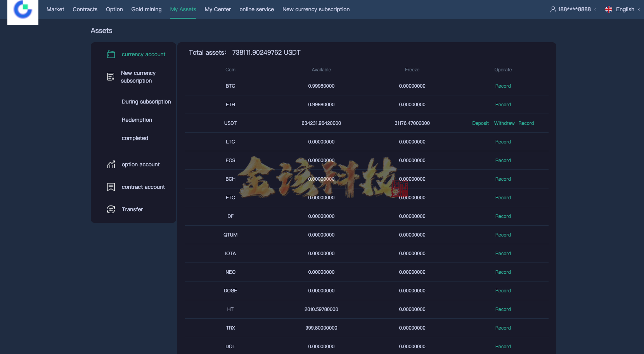Screen dimensions: 644x354
Task: Select Redemption in the sidebar
Action: click(137, 120)
